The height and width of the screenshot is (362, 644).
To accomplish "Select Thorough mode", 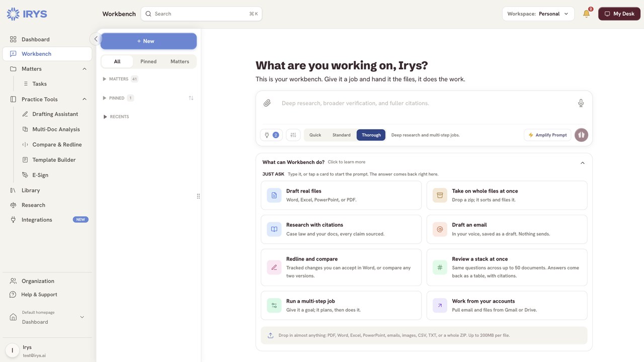I will point(371,135).
